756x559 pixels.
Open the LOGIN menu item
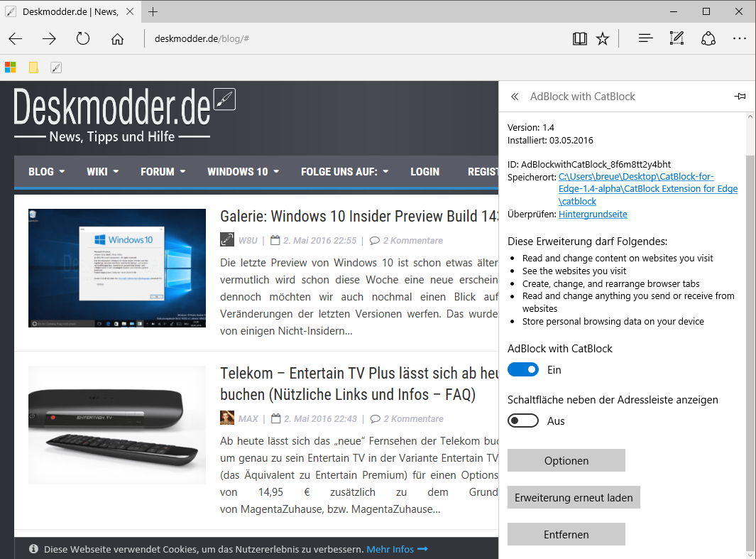424,172
